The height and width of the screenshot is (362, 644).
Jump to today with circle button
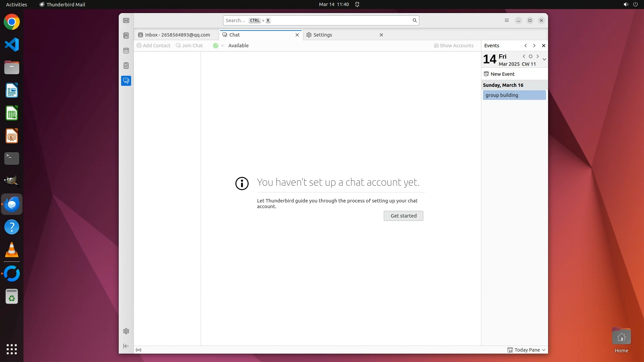point(531,56)
